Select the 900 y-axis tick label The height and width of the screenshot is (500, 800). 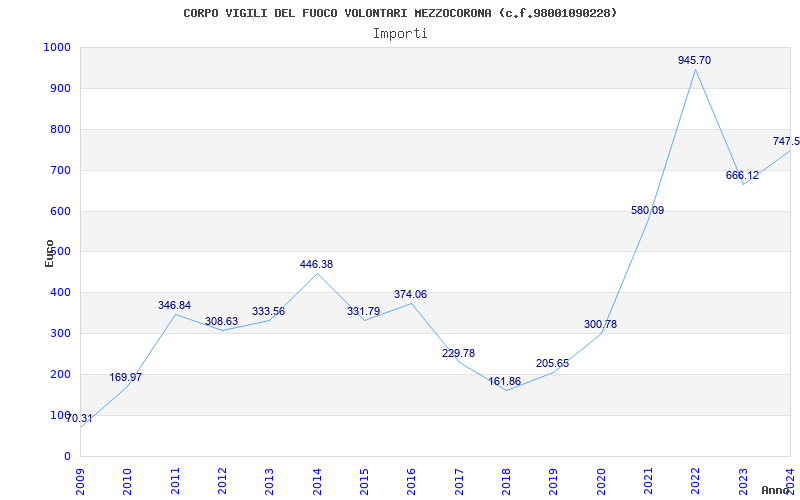point(60,88)
